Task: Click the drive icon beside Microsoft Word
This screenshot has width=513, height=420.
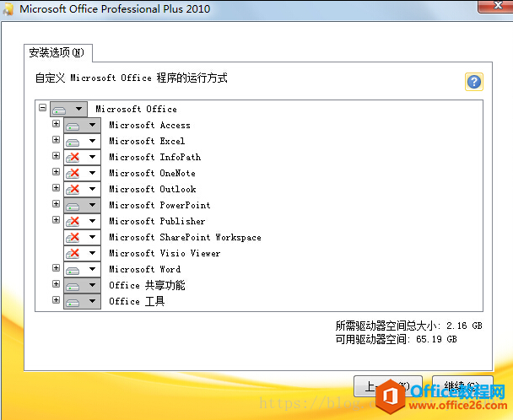Action: pyautogui.click(x=73, y=270)
